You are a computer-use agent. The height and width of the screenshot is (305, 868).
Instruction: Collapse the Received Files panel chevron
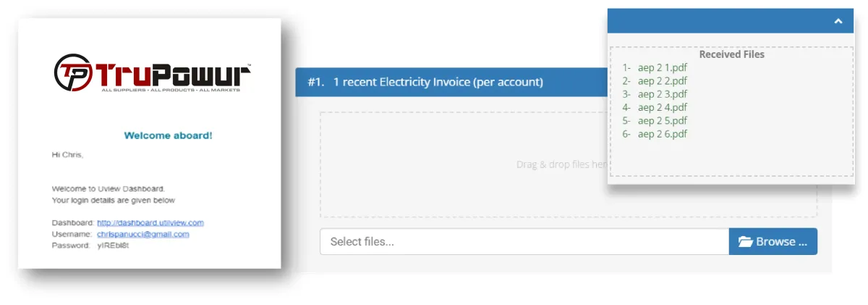click(x=838, y=21)
